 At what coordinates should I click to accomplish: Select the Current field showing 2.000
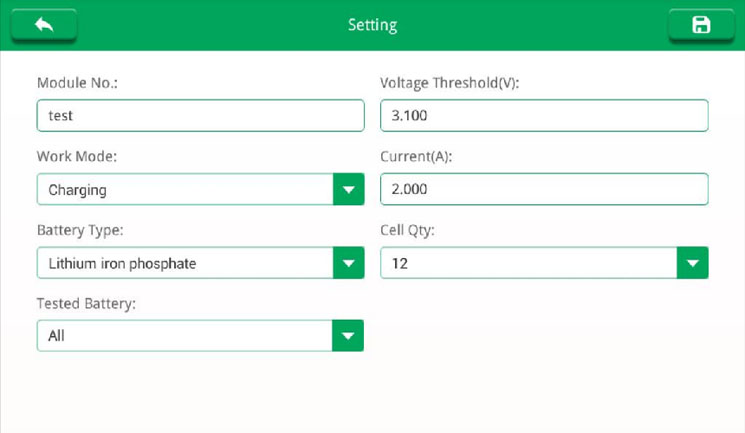(544, 189)
